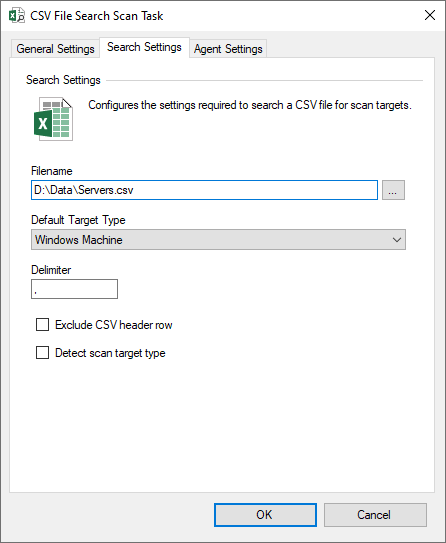Screen dimensions: 446x543
Task: Select the Windows Machine dropdown value
Action: tap(79, 240)
